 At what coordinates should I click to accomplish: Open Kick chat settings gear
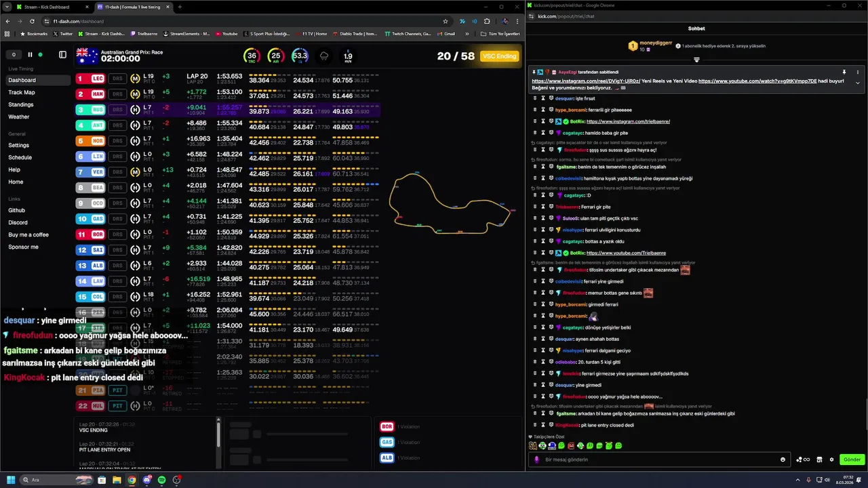831,460
